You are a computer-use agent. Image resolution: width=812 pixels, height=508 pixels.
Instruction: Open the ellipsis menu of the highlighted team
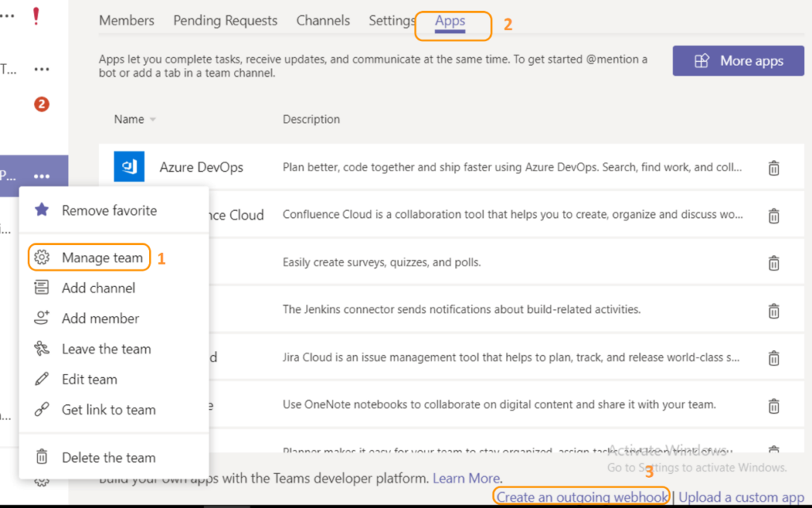(42, 177)
